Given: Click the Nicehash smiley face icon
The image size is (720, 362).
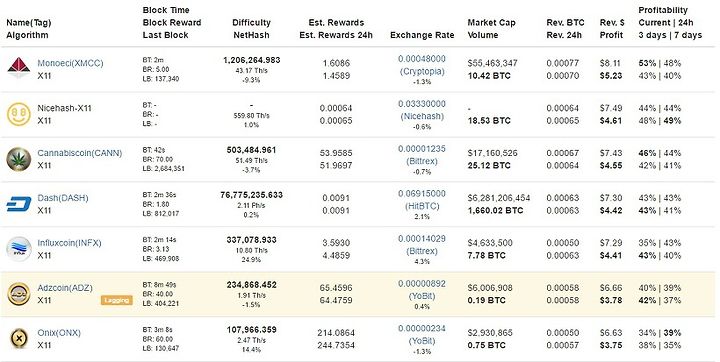Looking at the screenshot, I should point(19,114).
